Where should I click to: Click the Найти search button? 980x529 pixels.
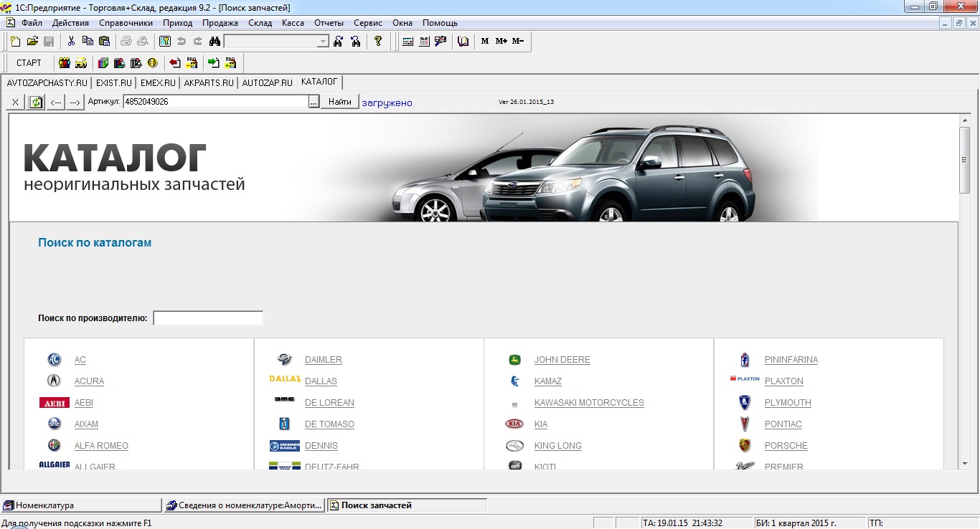pos(340,103)
